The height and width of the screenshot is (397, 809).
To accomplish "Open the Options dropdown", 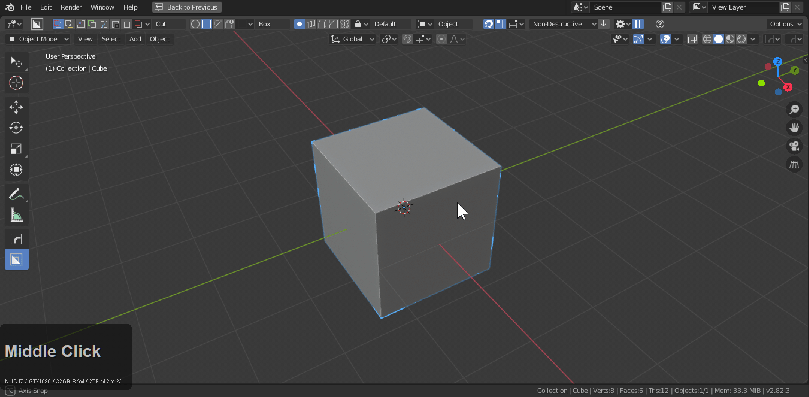I will click(785, 24).
